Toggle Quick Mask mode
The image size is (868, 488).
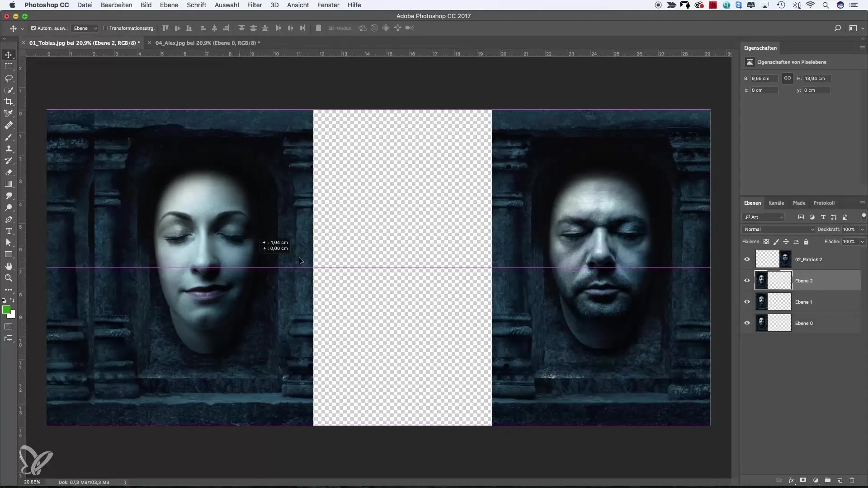pos(9,326)
